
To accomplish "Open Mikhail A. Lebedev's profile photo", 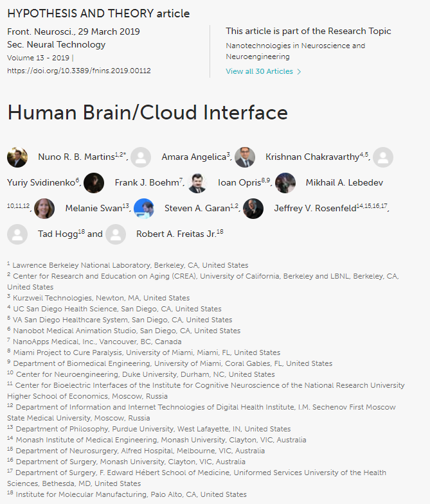I will click(285, 183).
